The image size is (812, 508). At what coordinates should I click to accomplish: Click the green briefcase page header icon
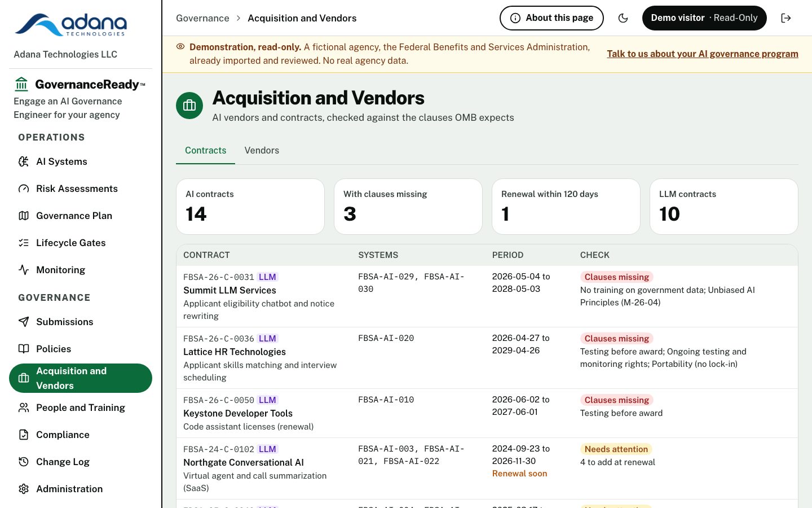click(189, 106)
